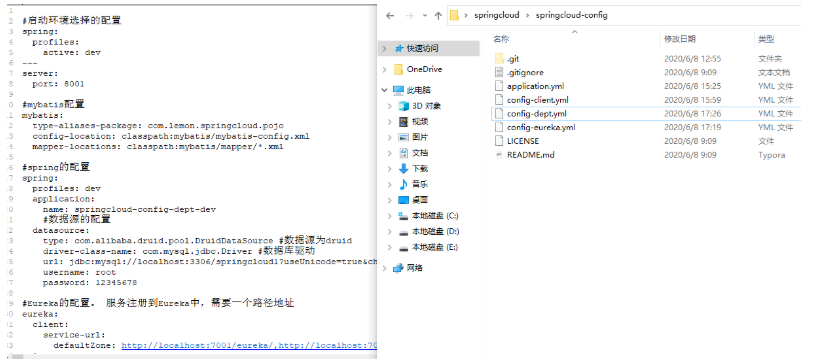This screenshot has height=363, width=814.
Task: Select the config-client.yml file name
Action: 538,100
